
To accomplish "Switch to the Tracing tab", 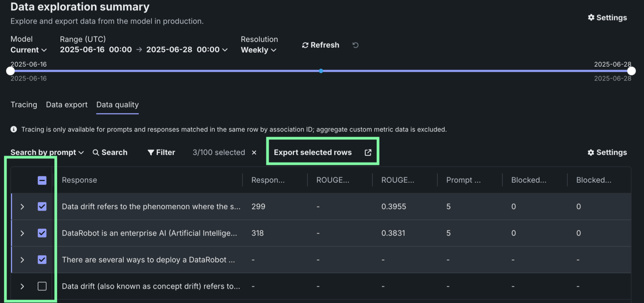I will coord(24,105).
